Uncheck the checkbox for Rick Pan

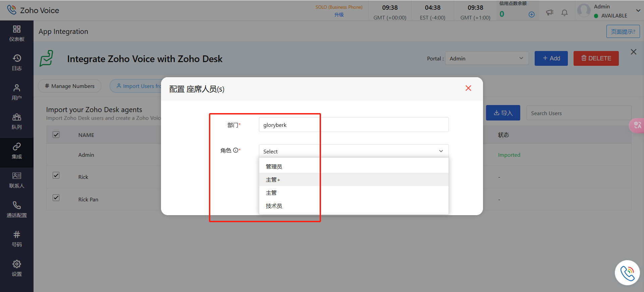pos(56,198)
